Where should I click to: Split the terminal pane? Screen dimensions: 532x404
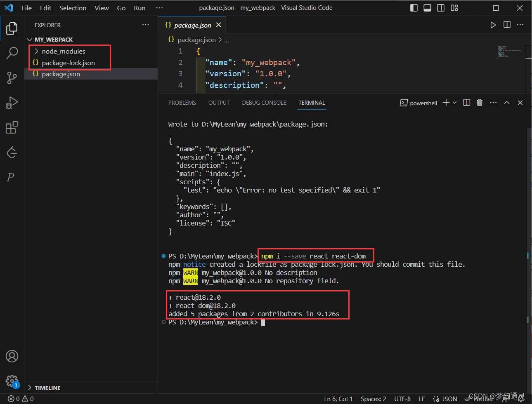pos(467,103)
